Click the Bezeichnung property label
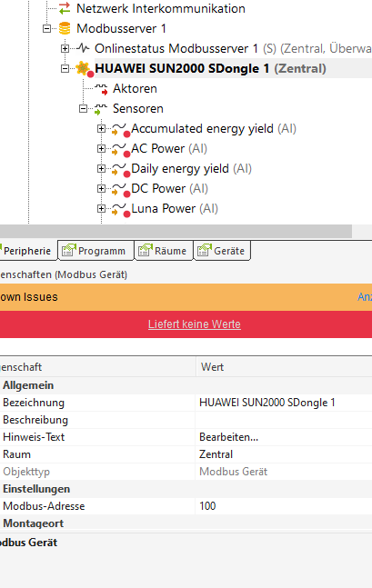 (34, 403)
